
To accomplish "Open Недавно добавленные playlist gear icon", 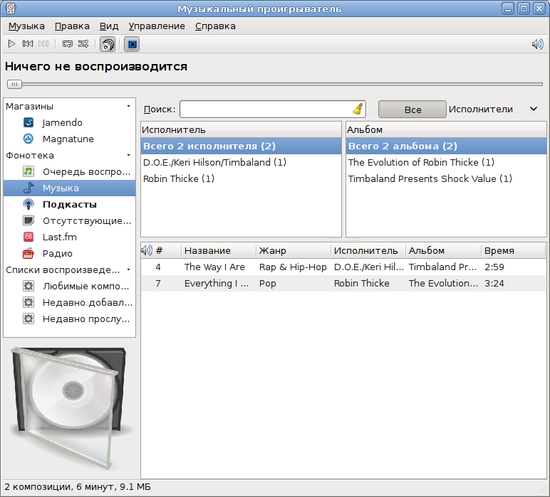I will pos(28,302).
